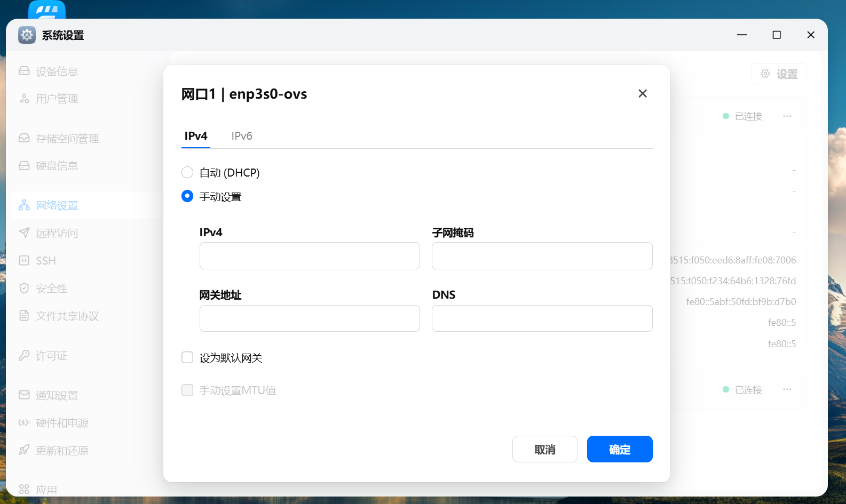Click the 设置 button in the network panel
Image resolution: width=846 pixels, height=504 pixels.
[x=779, y=74]
